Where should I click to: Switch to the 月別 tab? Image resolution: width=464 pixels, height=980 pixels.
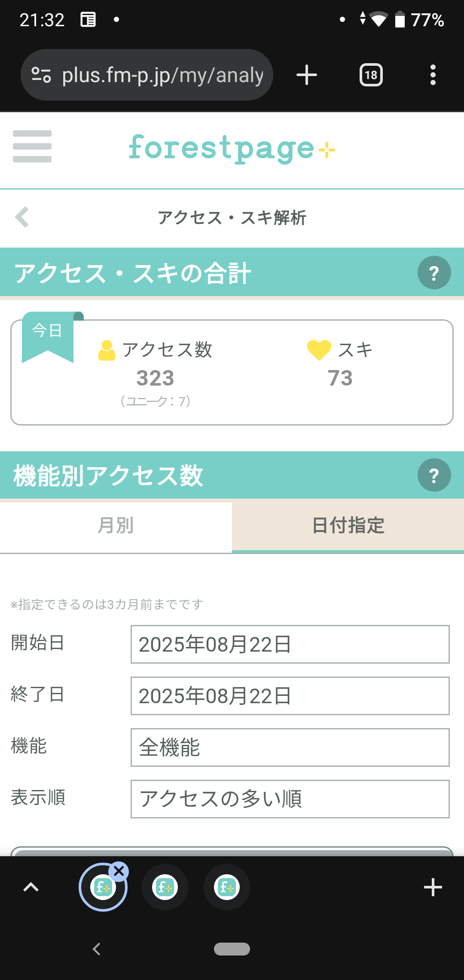coord(116,526)
